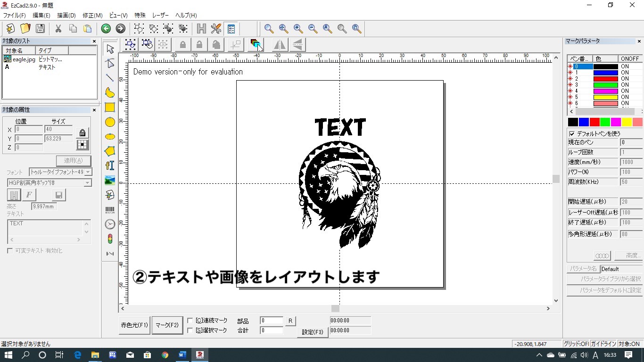
Task: Pick the blue swatch in the color palette row
Action: point(584,122)
